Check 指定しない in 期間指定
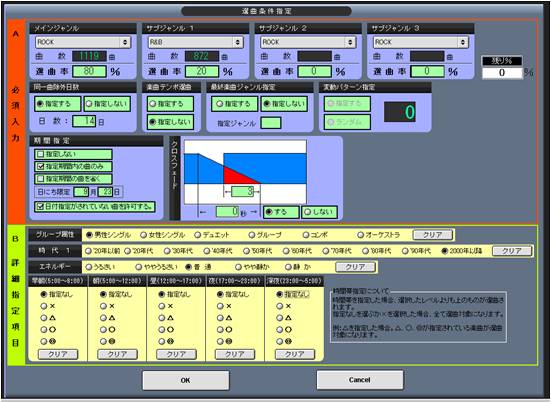 [x=73, y=154]
